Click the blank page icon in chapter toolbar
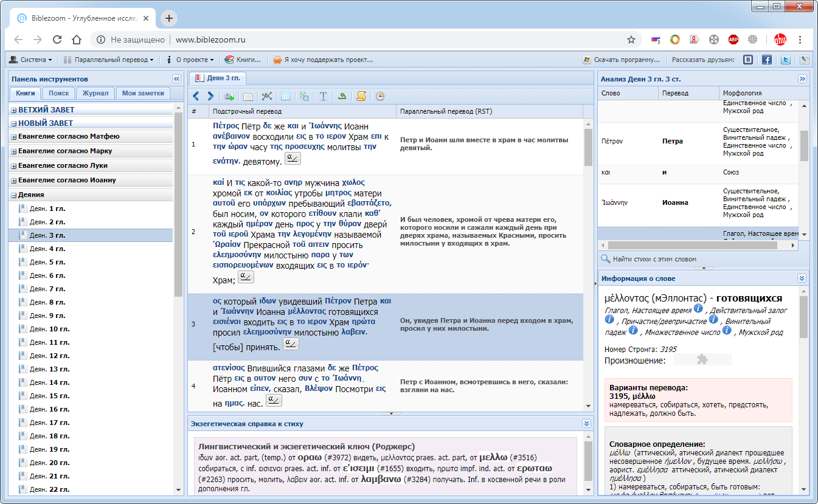 (248, 96)
